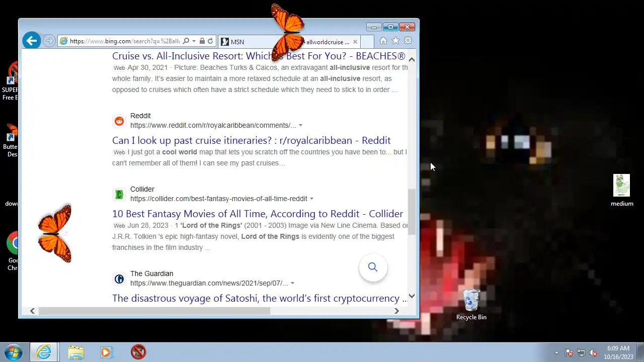Click the collider.com best-fantasy-movies URL text

(218, 199)
